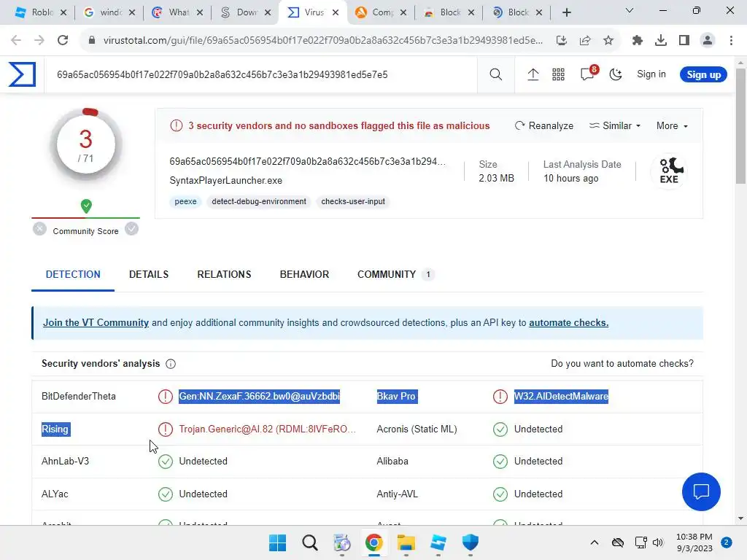This screenshot has height=560, width=747.
Task: Click the browser address bar URL
Action: click(322, 40)
